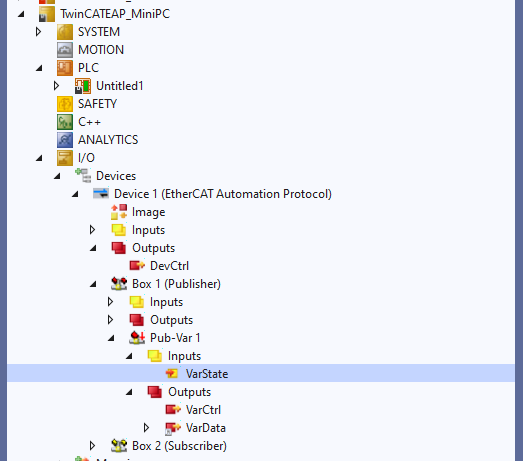The image size is (523, 461).
Task: Select the Box 2 (Subscriber) label
Action: tap(179, 446)
